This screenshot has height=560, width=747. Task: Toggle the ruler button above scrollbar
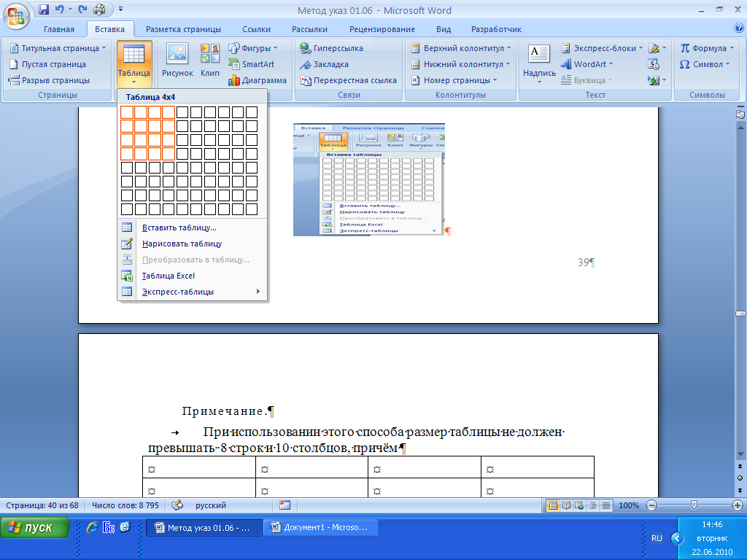coord(740,114)
